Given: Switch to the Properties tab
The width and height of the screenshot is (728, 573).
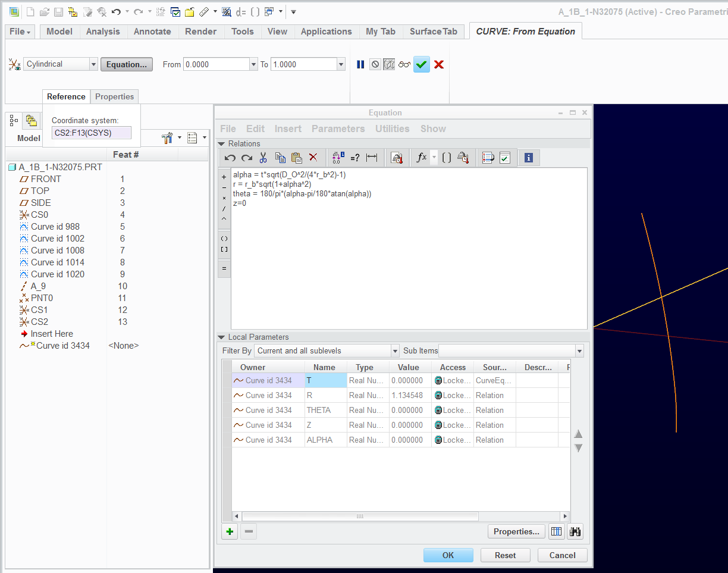Looking at the screenshot, I should pos(114,96).
